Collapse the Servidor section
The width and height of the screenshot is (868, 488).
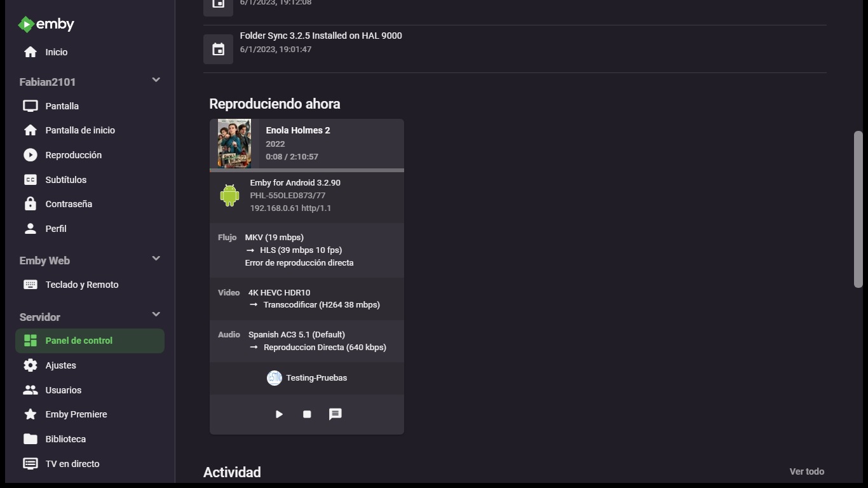coord(156,315)
